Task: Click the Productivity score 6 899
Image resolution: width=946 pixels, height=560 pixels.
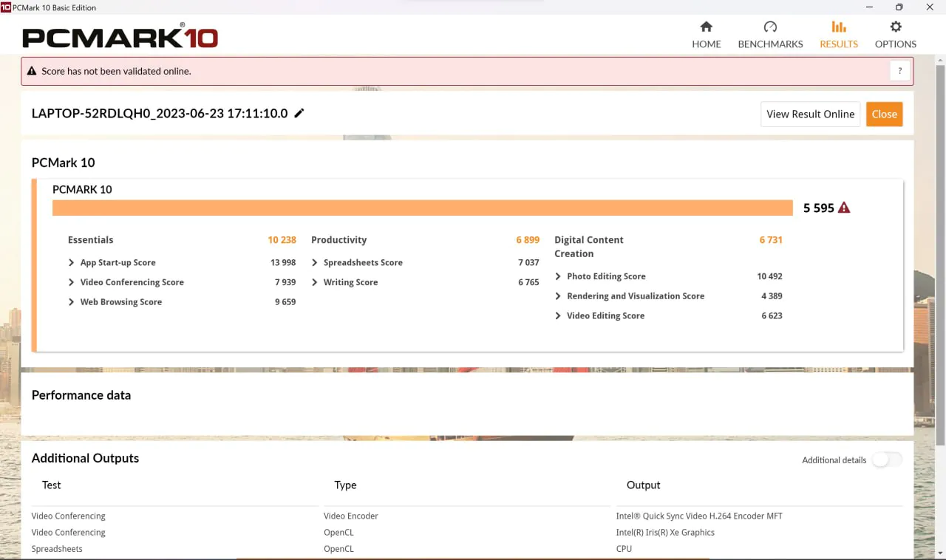Action: click(x=528, y=240)
